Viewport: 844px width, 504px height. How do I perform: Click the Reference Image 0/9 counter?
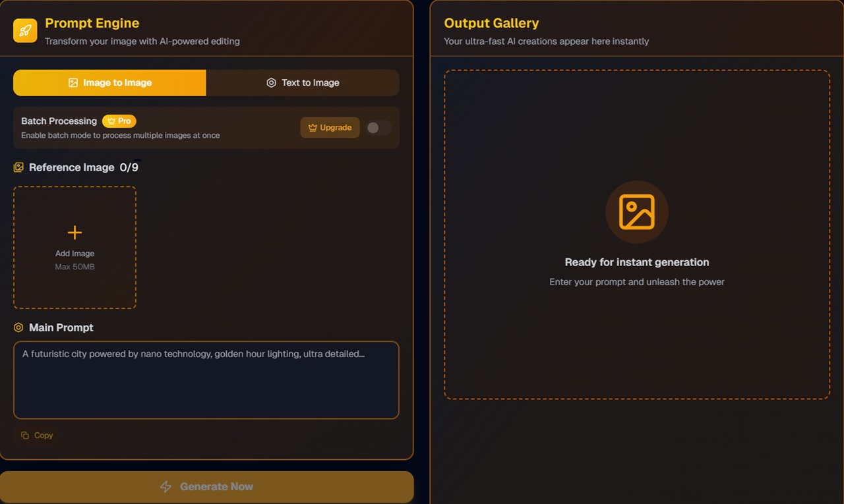click(x=129, y=167)
